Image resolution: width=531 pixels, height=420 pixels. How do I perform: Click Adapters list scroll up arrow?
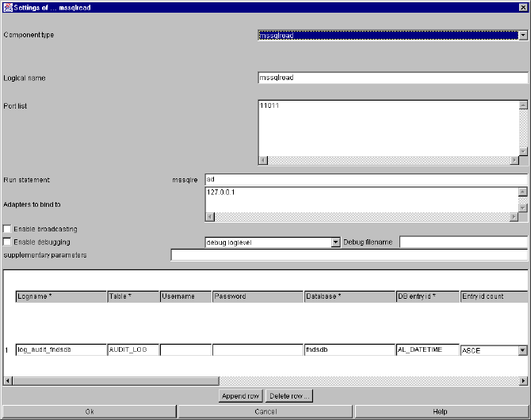(522, 192)
